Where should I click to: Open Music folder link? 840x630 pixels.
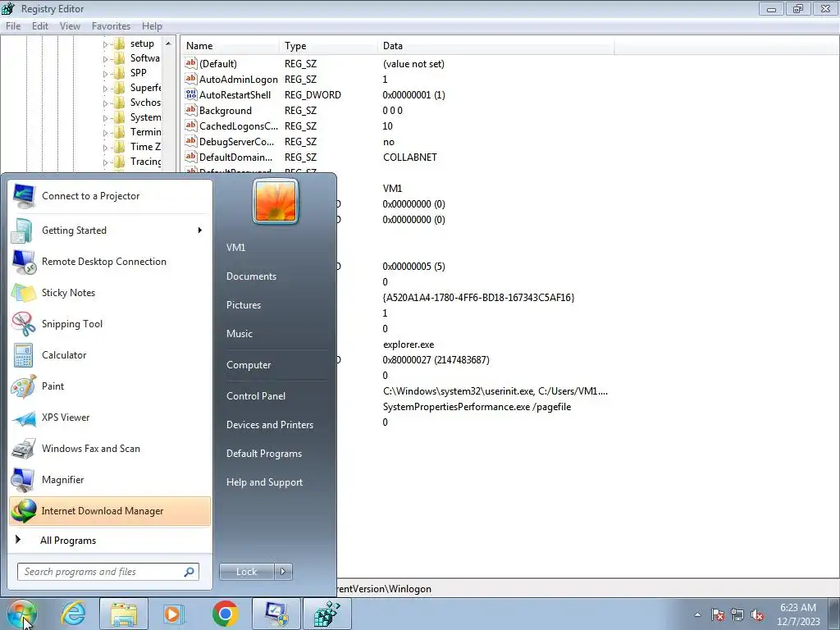(x=239, y=334)
